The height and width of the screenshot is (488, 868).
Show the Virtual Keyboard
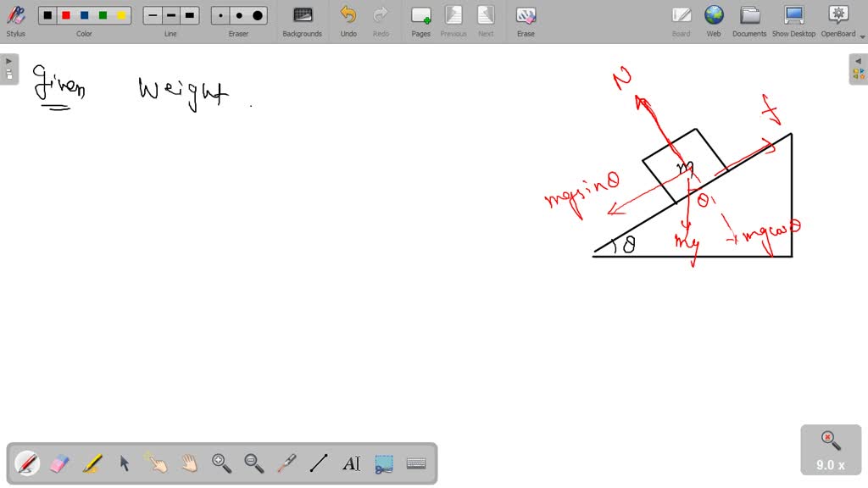coord(415,463)
